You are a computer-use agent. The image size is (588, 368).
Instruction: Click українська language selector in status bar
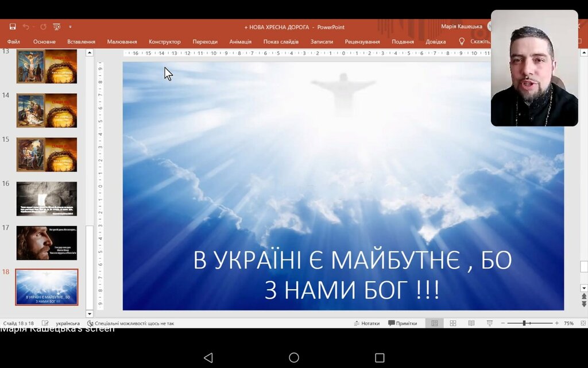(67, 323)
